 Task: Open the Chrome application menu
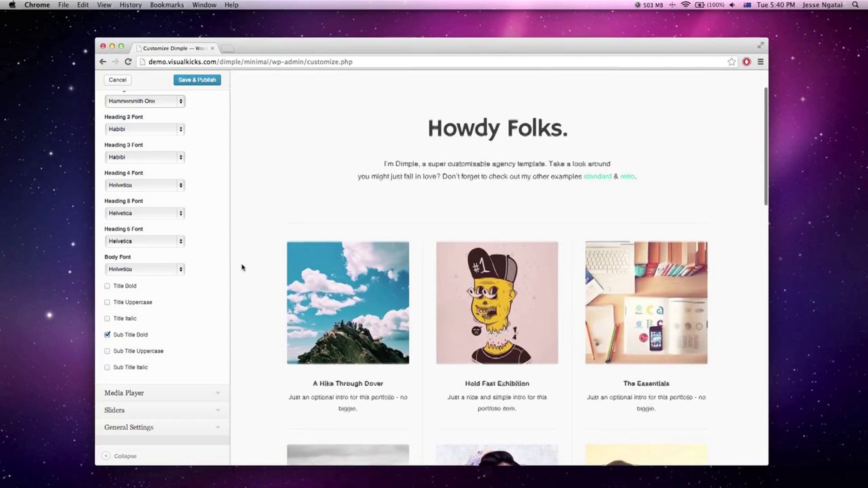tap(37, 5)
